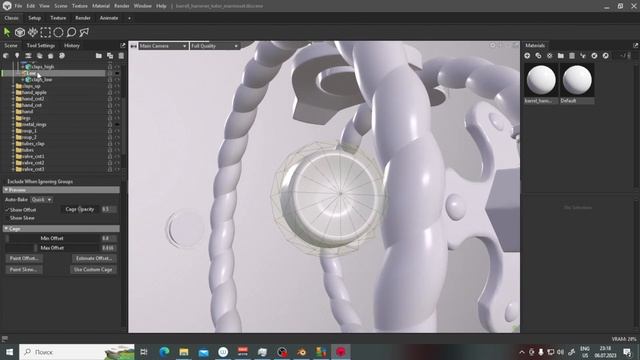Click the Paint Skew button
The image size is (640, 360).
click(24, 269)
